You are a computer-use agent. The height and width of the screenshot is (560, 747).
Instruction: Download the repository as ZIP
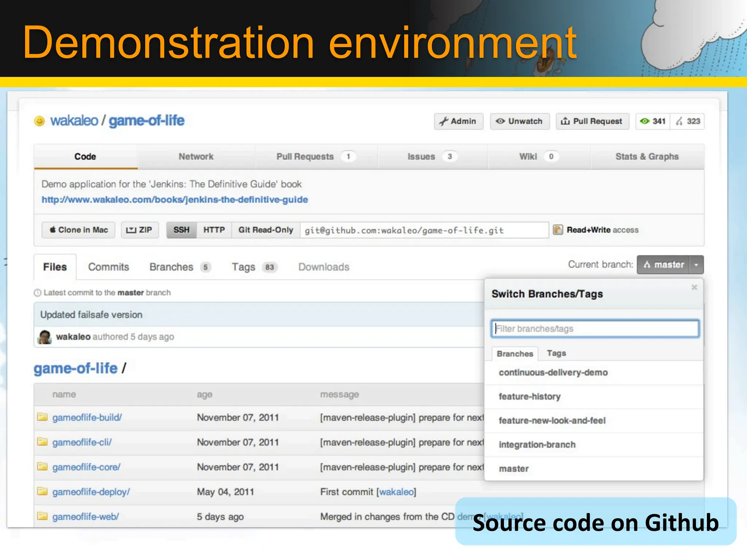tap(140, 230)
